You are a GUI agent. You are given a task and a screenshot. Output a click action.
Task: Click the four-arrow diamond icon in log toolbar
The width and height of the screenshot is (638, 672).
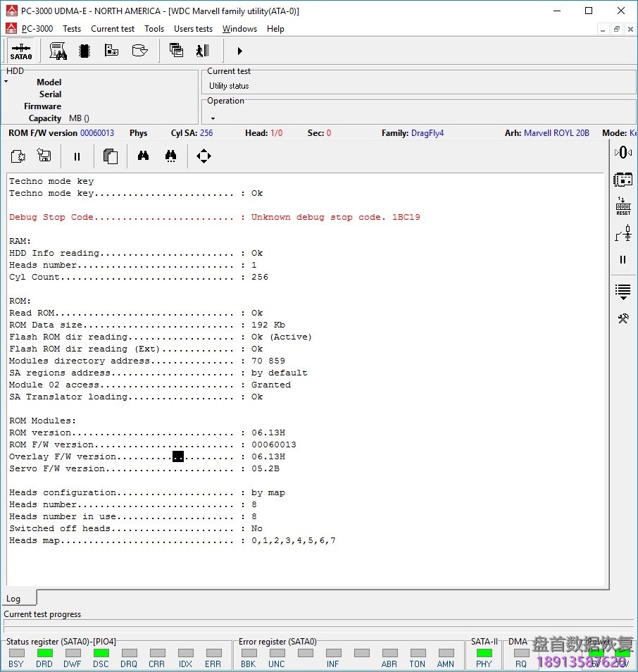tap(204, 156)
